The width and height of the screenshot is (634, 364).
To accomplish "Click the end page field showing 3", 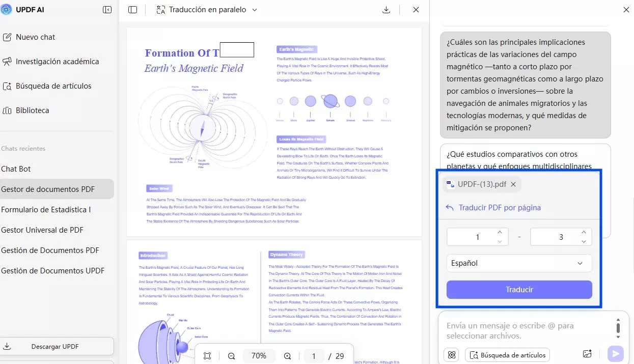I will click(x=561, y=237).
